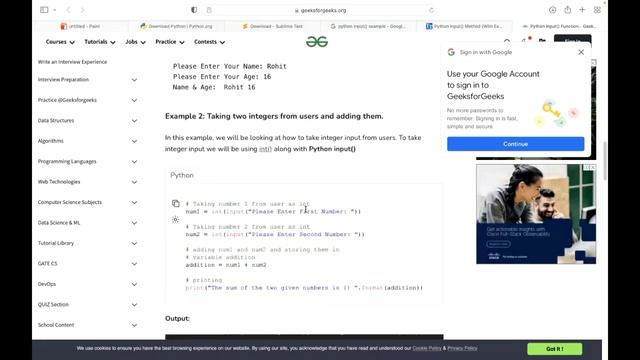The image size is (640, 360).
Task: Open the Privacy Policy link
Action: point(462,348)
